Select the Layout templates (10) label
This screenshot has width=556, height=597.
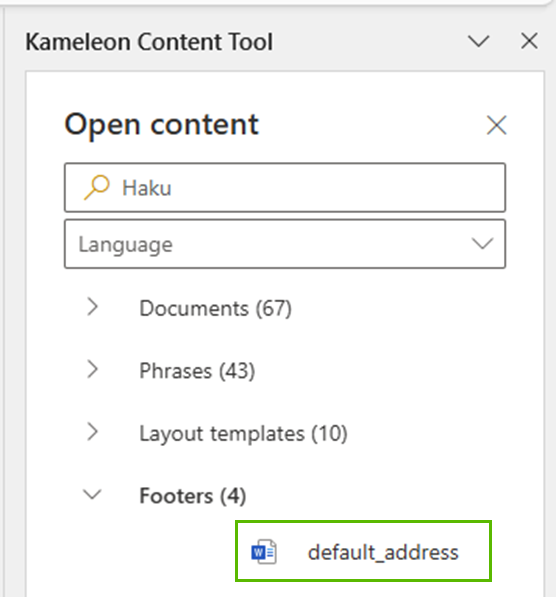point(243,433)
